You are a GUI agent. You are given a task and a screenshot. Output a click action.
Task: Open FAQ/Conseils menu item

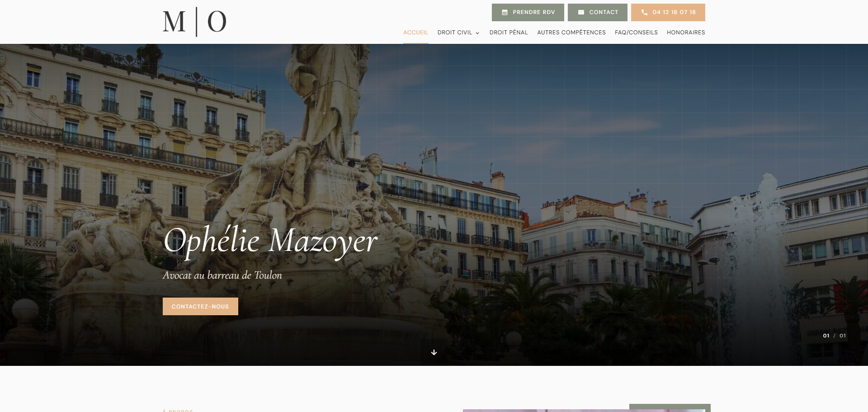click(x=636, y=33)
